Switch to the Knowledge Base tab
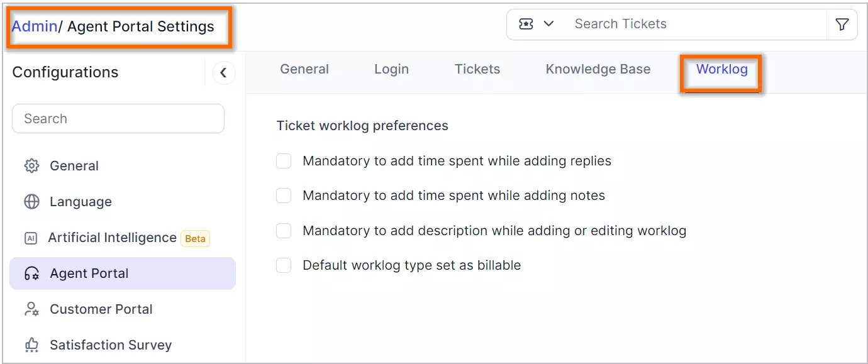 pos(598,69)
